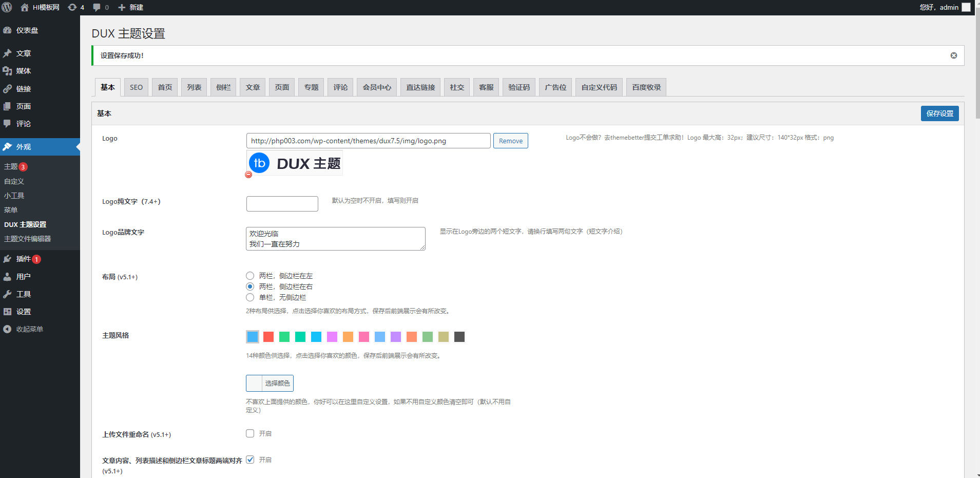Click the plus 新建 icon in admin bar

click(x=122, y=7)
